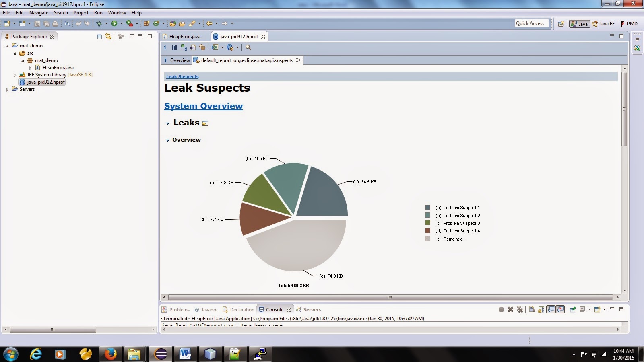Open the Overview info icon
Screen dimensions: 644x362
[x=165, y=47]
